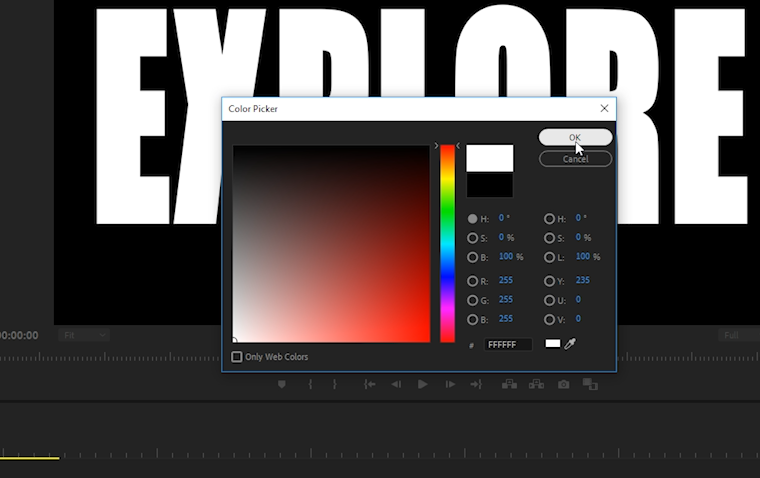The width and height of the screenshot is (760, 478).
Task: Select RGB Blue channel radio button
Action: pos(473,319)
